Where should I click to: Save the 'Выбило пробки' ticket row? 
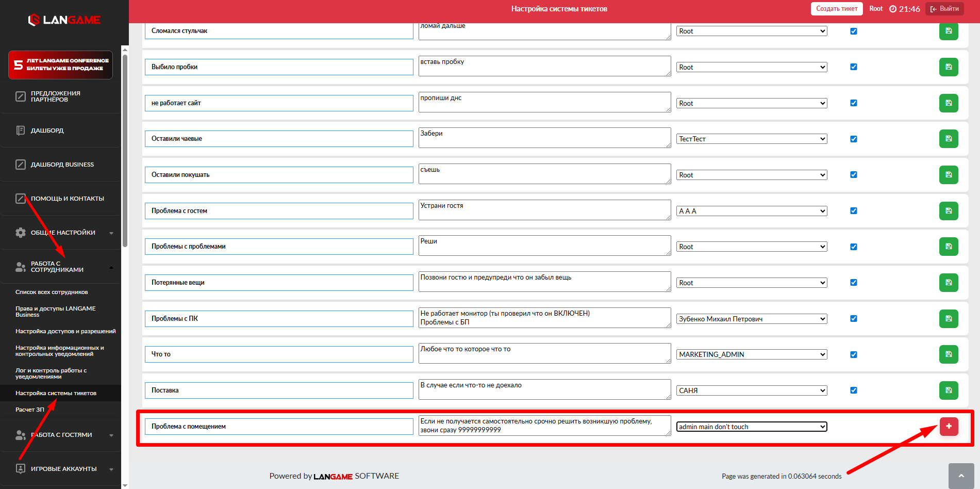tap(949, 67)
